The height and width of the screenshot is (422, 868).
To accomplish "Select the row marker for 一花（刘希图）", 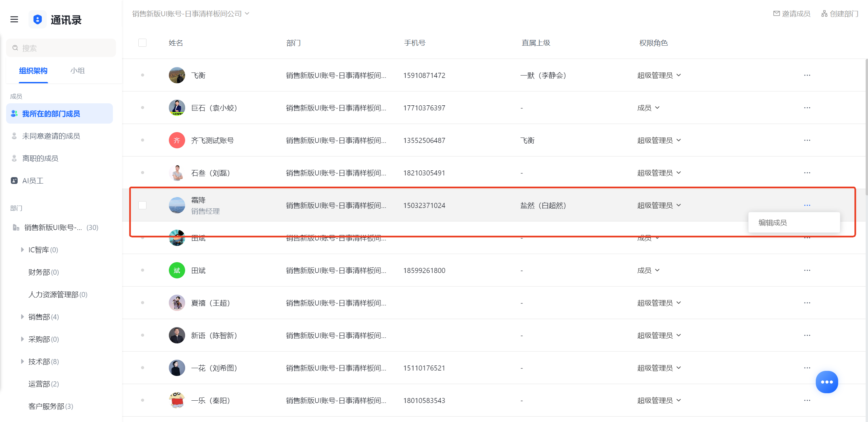I will click(142, 368).
